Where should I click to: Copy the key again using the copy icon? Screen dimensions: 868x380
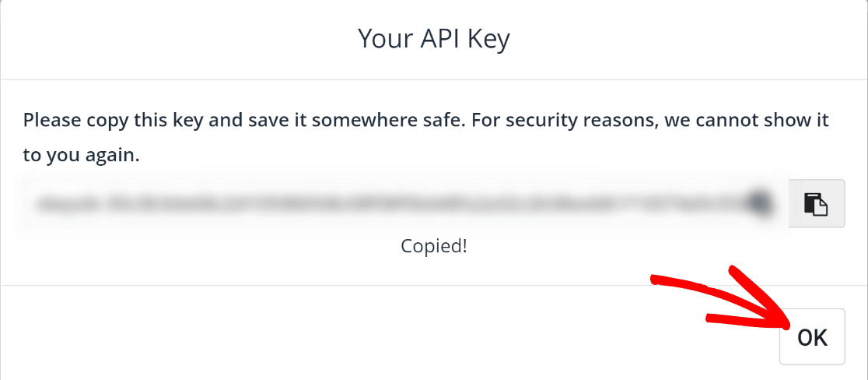pyautogui.click(x=816, y=203)
